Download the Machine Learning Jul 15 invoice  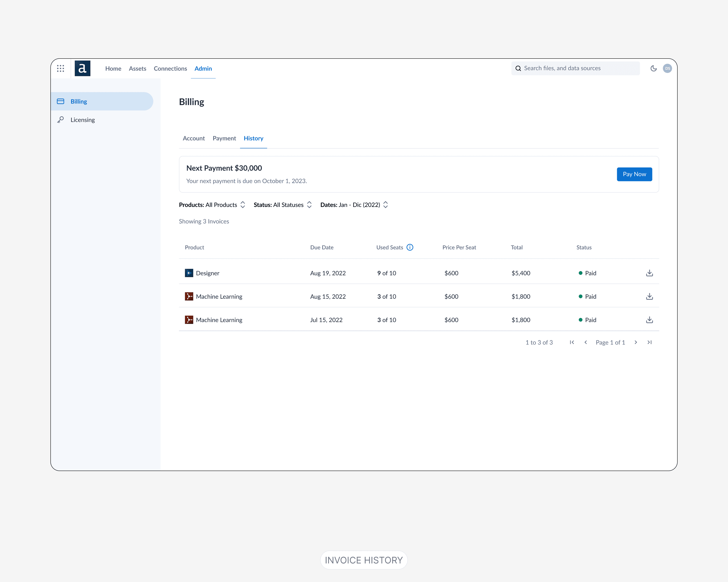point(649,320)
